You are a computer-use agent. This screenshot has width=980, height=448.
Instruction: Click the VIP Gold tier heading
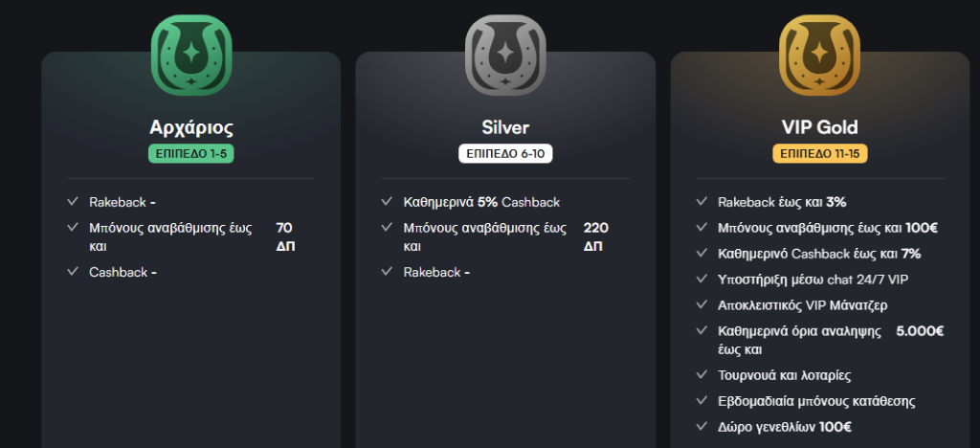[x=820, y=127]
